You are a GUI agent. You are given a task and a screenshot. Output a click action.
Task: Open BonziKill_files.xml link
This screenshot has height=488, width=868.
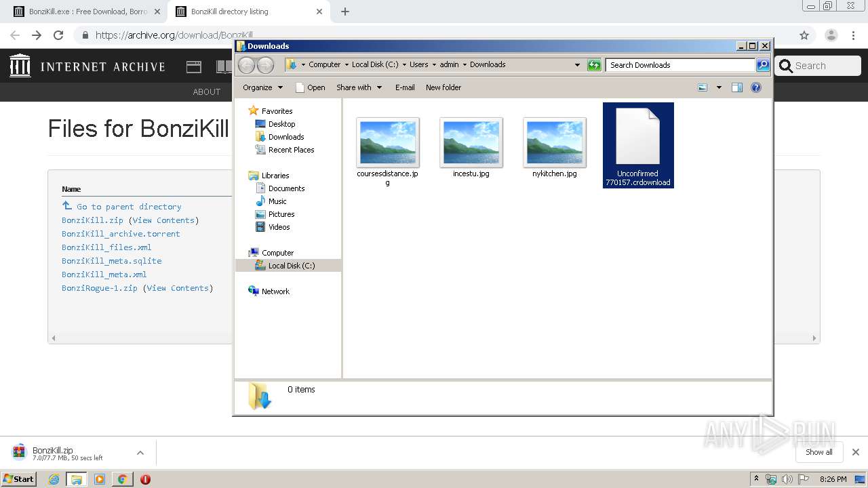[106, 247]
